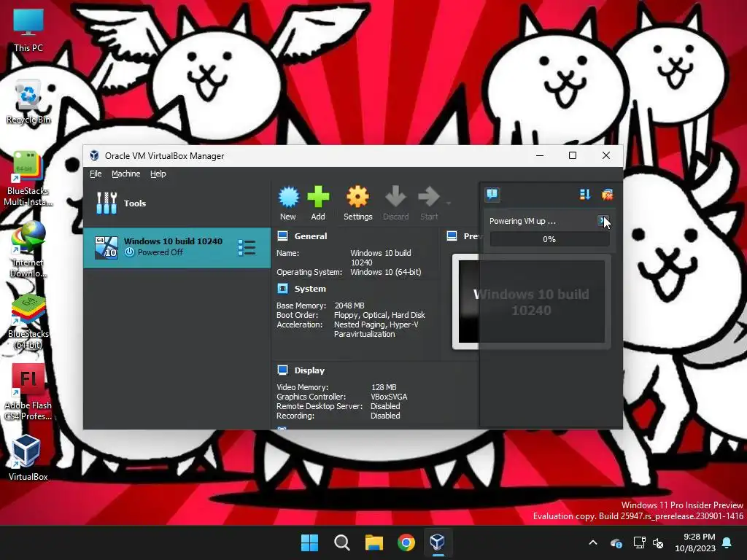The width and height of the screenshot is (747, 560).
Task: Show hidden system tray icons chevron
Action: coord(592,542)
